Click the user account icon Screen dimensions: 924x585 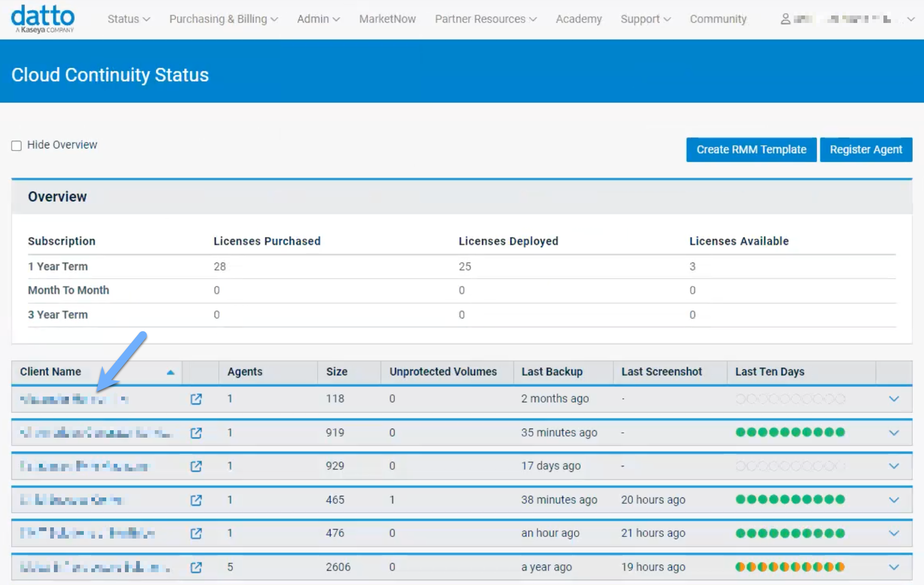click(785, 19)
